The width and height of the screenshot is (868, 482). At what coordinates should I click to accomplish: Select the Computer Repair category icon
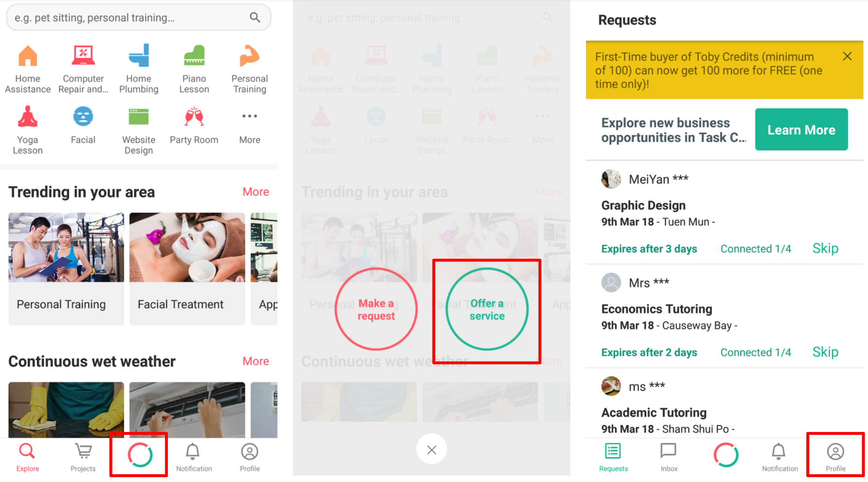coord(83,55)
